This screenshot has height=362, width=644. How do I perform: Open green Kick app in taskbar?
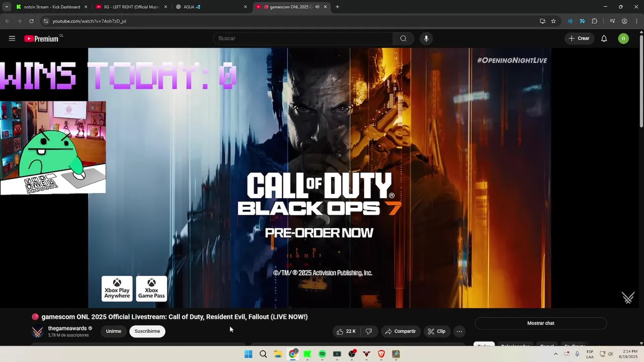pyautogui.click(x=307, y=354)
